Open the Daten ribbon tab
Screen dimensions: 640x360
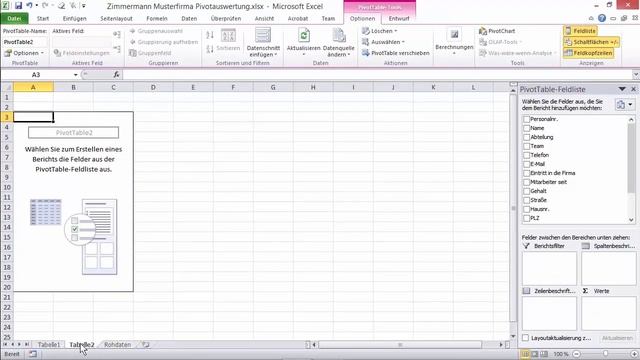[x=189, y=18]
